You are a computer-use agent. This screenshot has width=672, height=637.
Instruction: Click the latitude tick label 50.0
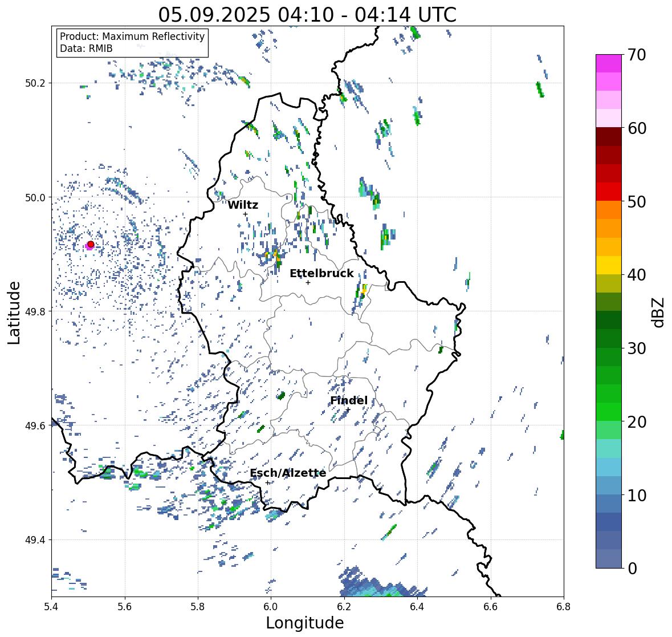(35, 198)
